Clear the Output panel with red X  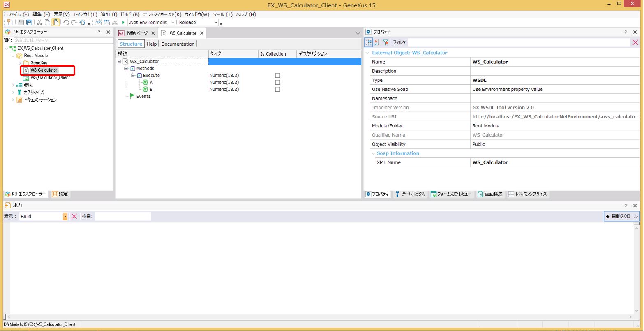point(74,216)
